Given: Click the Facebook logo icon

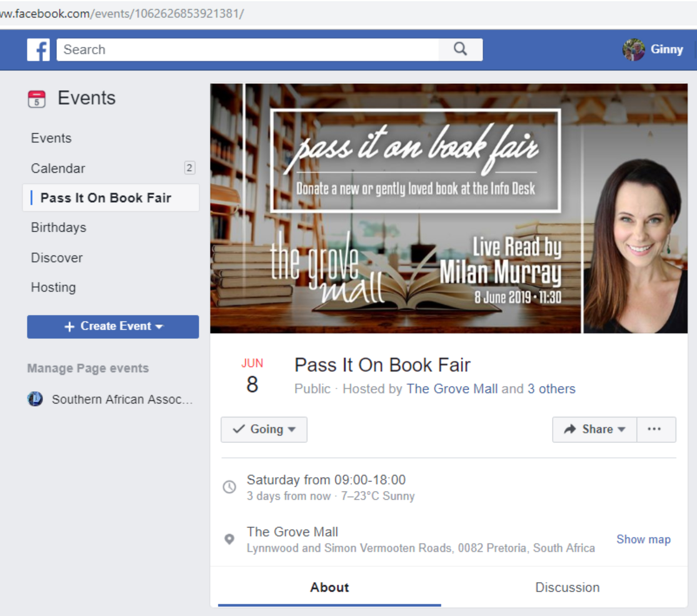Looking at the screenshot, I should [38, 50].
